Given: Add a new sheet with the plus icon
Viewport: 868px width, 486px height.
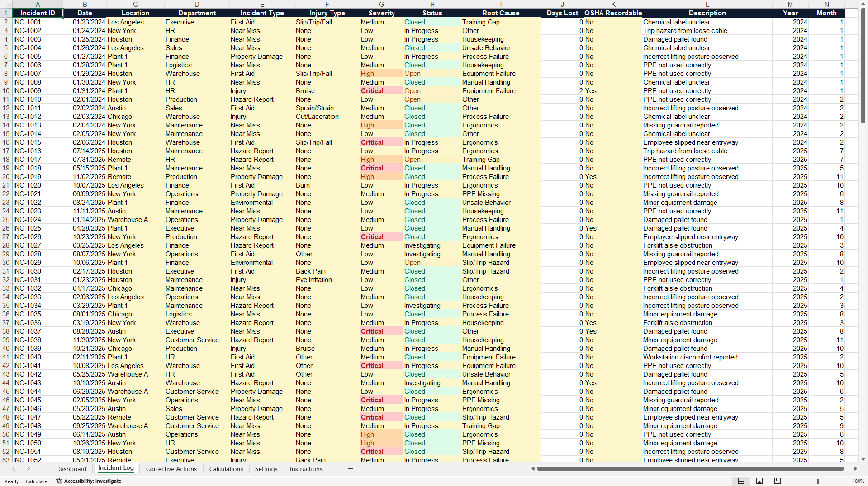Looking at the screenshot, I should [x=351, y=469].
